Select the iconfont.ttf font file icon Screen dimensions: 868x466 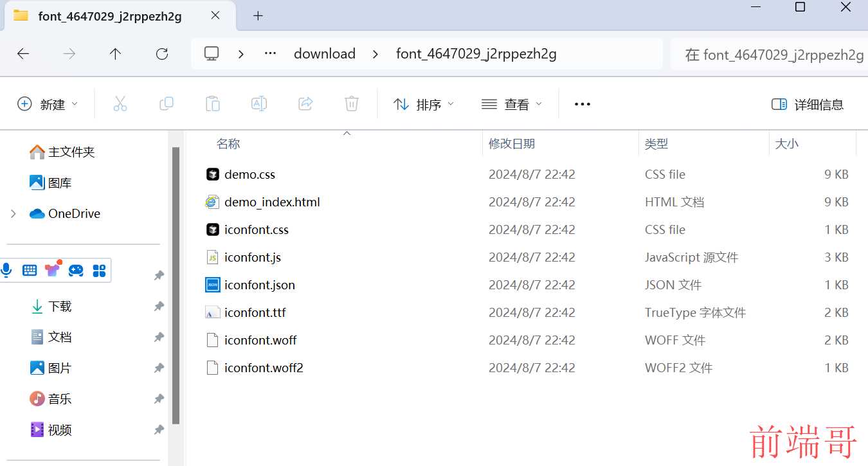click(x=213, y=312)
